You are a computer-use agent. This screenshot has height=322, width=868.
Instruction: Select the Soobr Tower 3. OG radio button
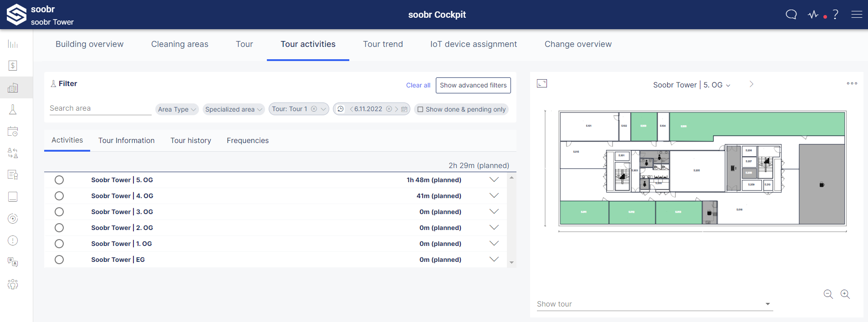(59, 212)
